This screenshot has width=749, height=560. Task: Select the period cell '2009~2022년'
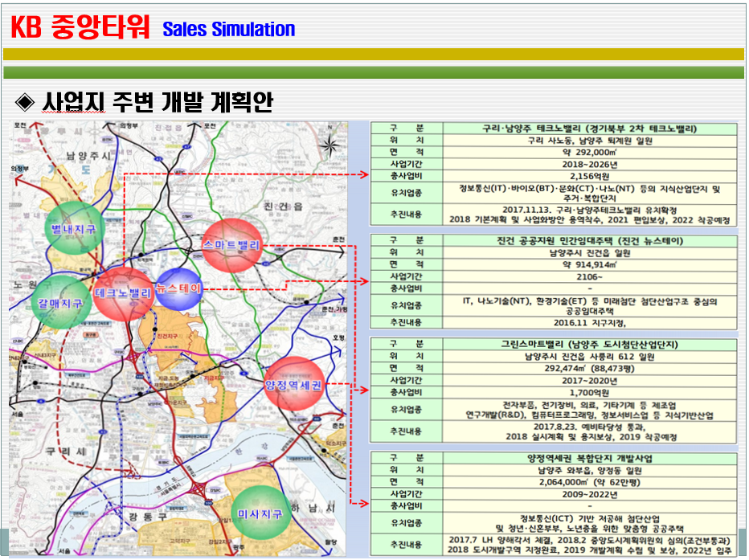click(x=589, y=494)
